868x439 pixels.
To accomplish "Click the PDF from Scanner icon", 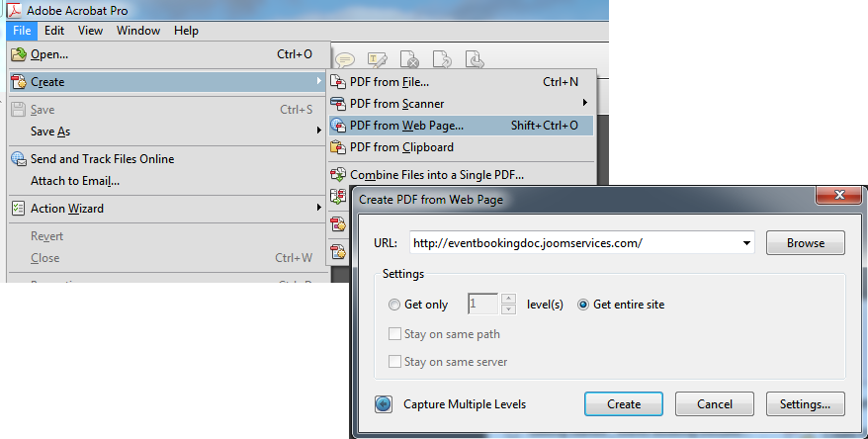I will click(338, 104).
